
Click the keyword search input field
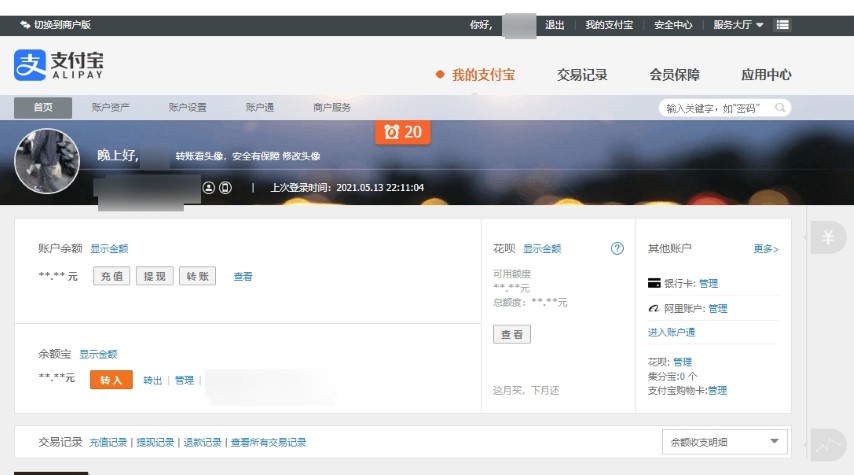[x=715, y=108]
